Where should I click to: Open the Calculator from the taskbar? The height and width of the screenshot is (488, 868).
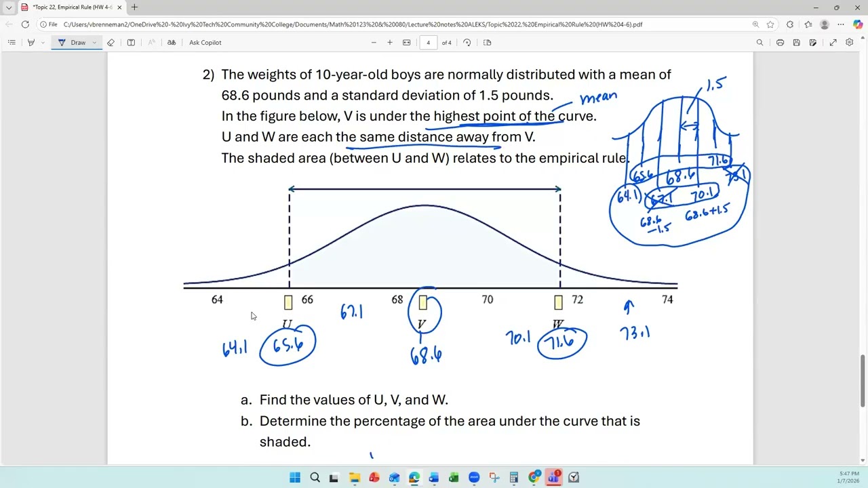[513, 478]
